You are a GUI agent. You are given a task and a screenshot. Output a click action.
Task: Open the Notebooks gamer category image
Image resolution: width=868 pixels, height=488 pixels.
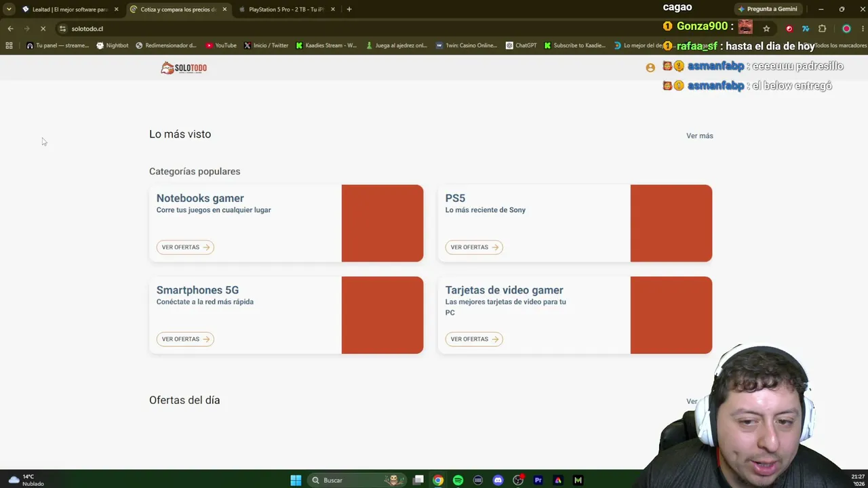click(x=382, y=223)
